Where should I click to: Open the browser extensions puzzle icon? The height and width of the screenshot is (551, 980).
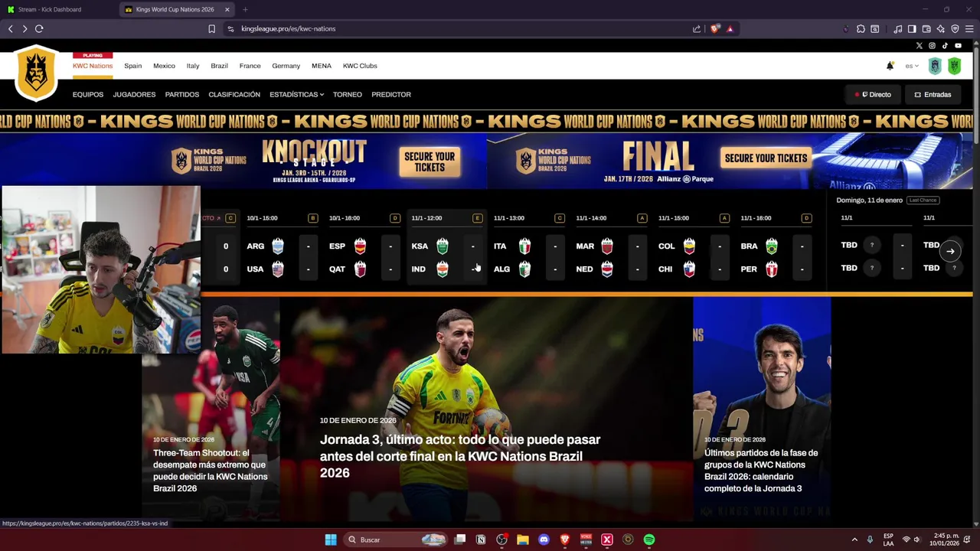pyautogui.click(x=861, y=29)
